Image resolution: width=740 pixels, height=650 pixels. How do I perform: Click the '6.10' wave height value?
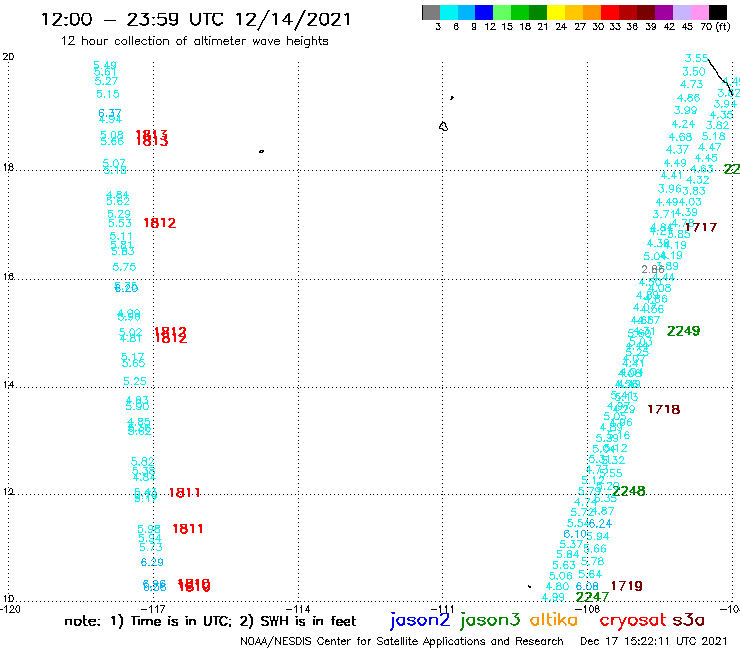(x=575, y=534)
